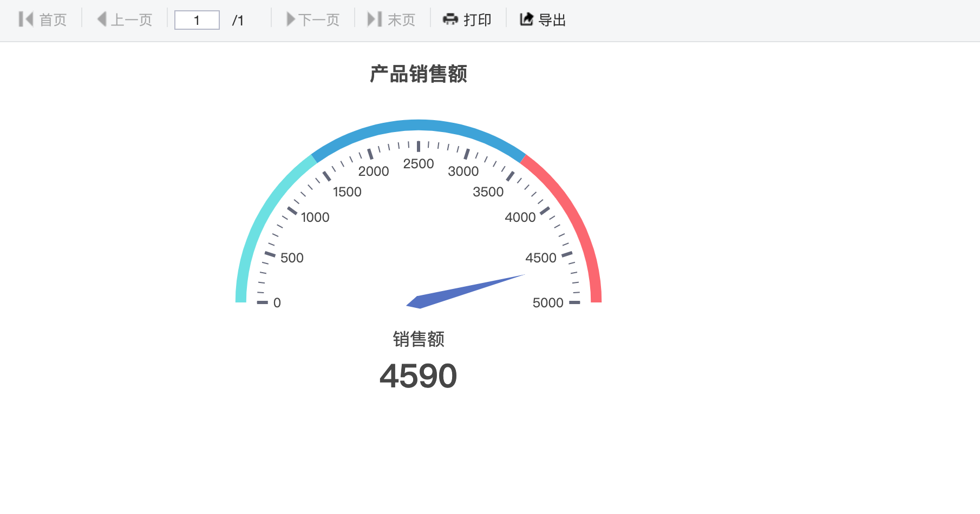
Task: Click the 下一页 label
Action: (319, 20)
